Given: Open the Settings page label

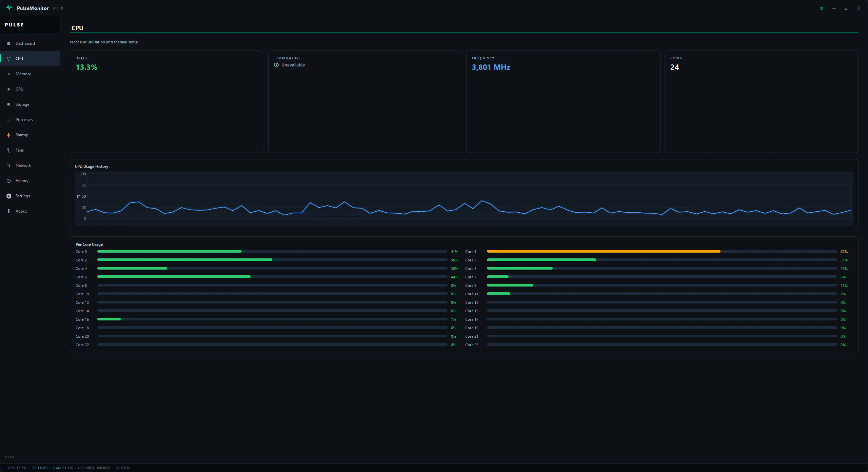Looking at the screenshot, I should tap(23, 196).
